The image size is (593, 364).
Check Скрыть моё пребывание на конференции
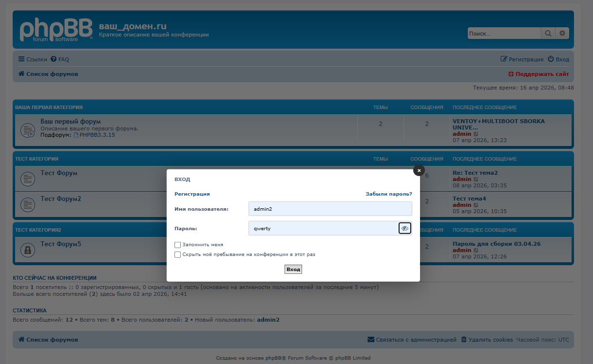[178, 255]
